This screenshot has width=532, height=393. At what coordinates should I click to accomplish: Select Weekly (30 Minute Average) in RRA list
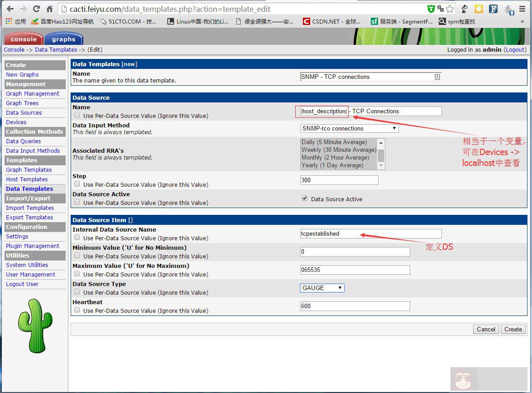(x=339, y=150)
